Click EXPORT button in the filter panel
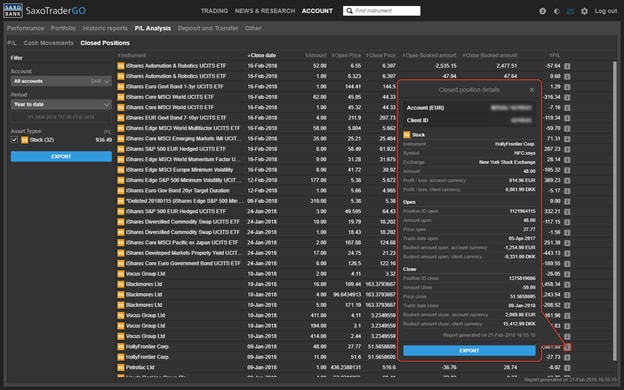Screen dimensions: 624x390 click(x=61, y=156)
